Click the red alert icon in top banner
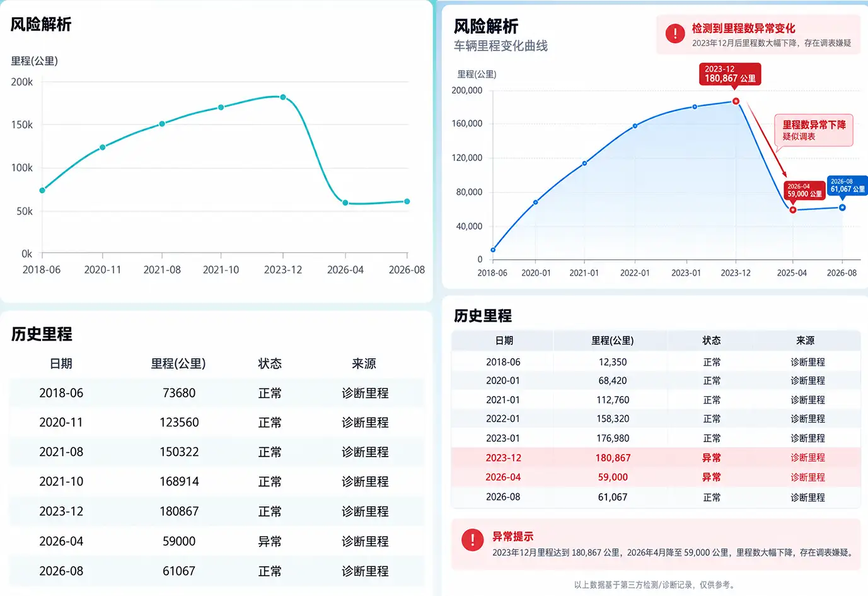The width and height of the screenshot is (868, 596). (675, 33)
